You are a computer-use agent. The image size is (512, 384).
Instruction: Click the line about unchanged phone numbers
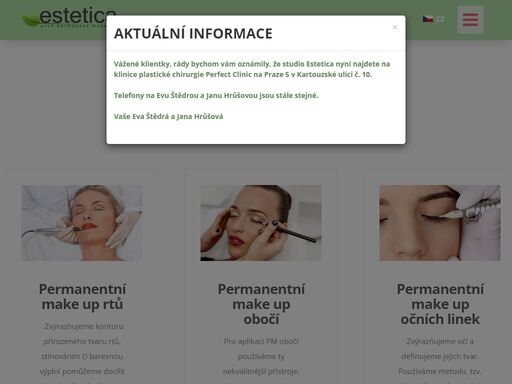[216, 95]
